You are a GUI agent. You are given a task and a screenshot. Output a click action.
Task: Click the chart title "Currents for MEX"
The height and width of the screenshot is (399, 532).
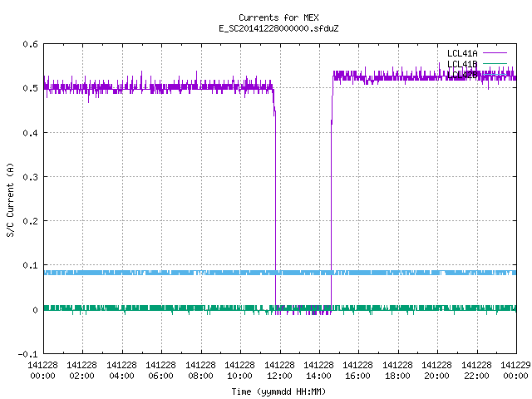tap(278, 17)
